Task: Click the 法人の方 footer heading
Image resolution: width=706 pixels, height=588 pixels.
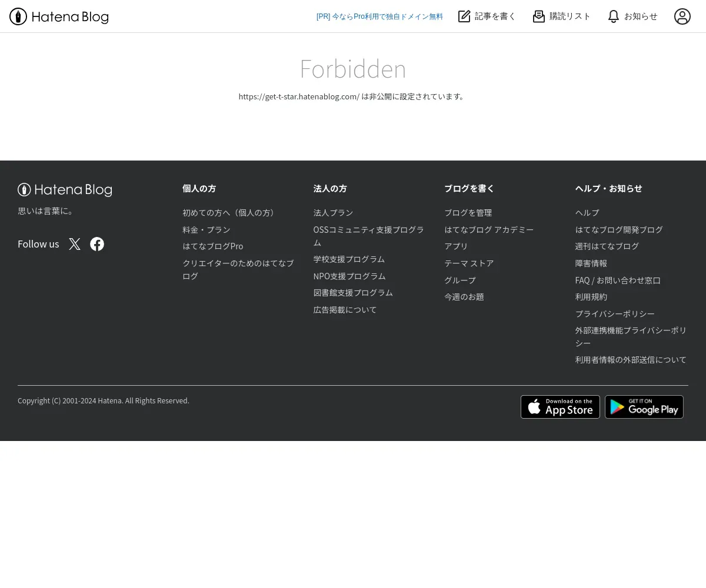Action: tap(330, 189)
